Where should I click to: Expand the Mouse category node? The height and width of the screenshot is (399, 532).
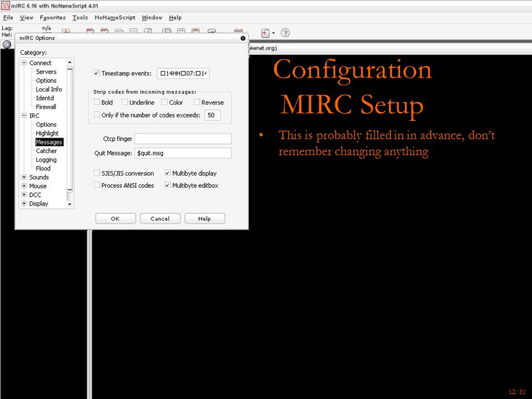(x=24, y=186)
